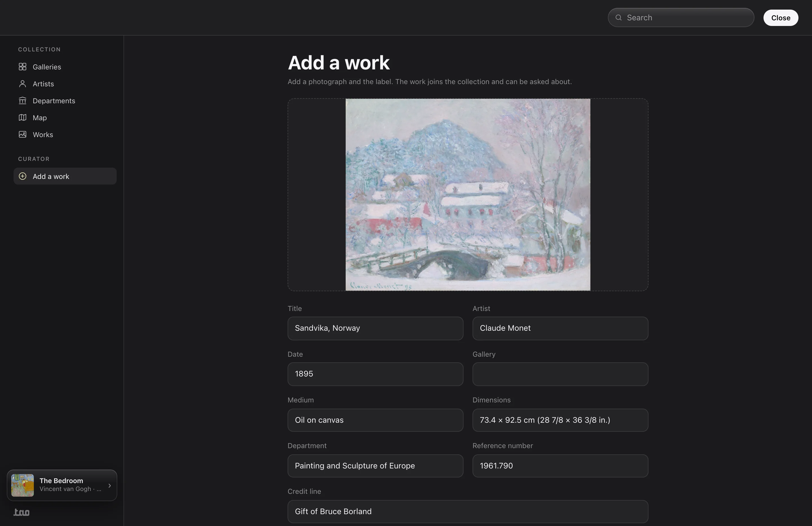This screenshot has width=812, height=526.
Task: Click the Map icon in sidebar
Action: pos(23,117)
